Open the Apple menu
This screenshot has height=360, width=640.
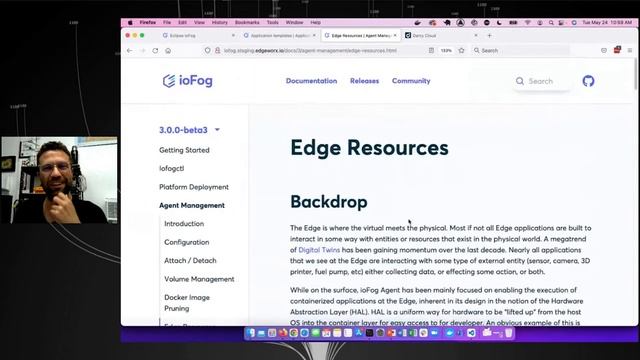[130, 23]
